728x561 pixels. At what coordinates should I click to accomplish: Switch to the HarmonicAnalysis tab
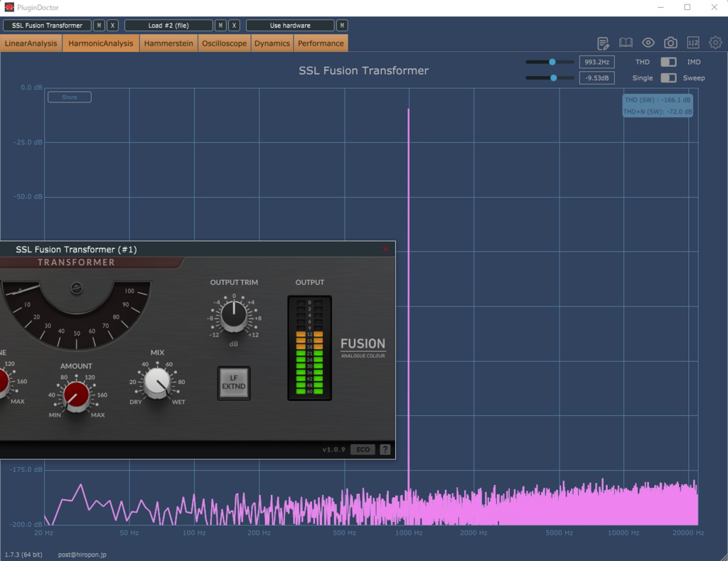101,43
